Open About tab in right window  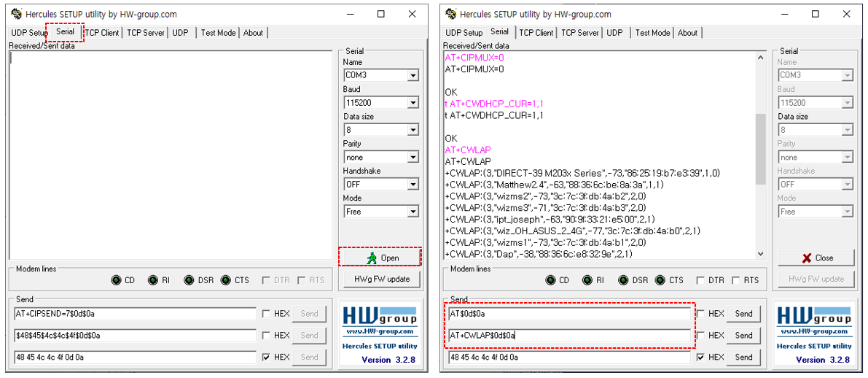[x=687, y=33]
